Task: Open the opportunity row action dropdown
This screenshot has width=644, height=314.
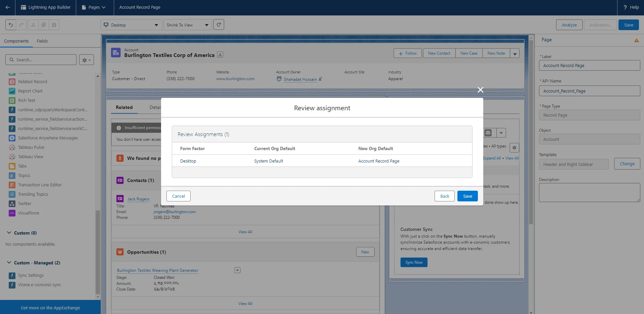Action: [x=238, y=270]
